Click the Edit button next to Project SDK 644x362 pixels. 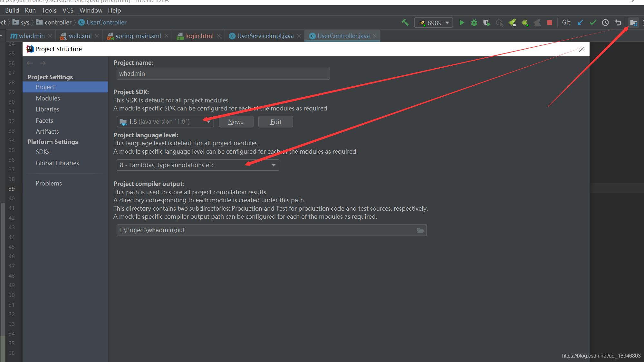coord(275,121)
